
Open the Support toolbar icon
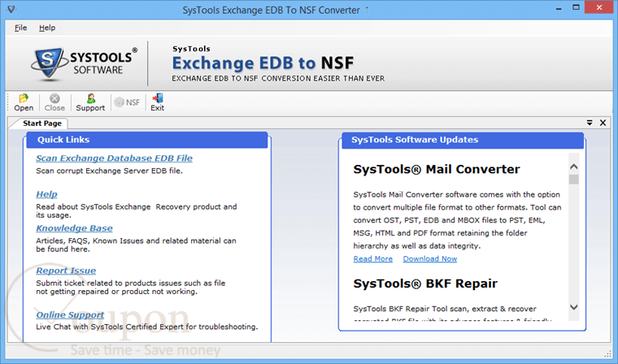click(90, 103)
